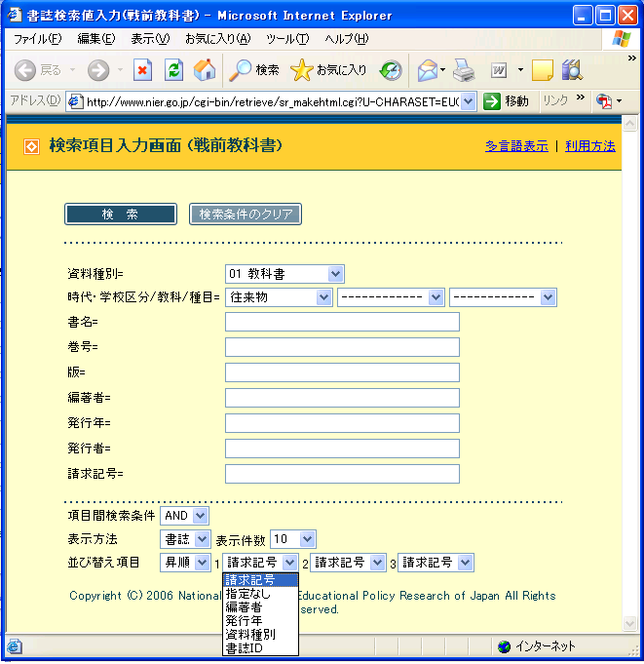Open the address bar URL dropdown
This screenshot has height=664, width=644.
[x=468, y=101]
